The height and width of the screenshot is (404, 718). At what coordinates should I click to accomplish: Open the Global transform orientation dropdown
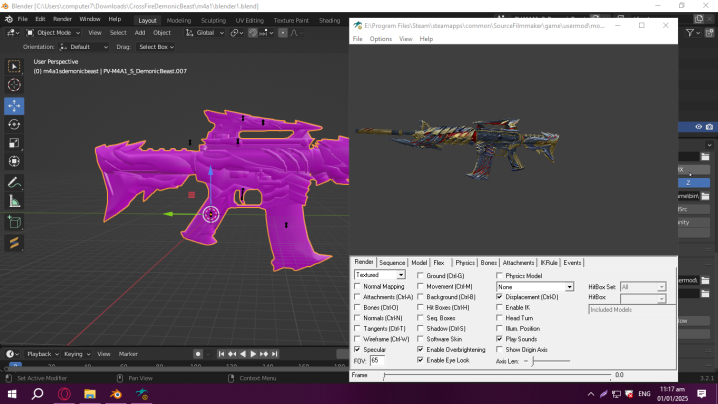tap(205, 32)
